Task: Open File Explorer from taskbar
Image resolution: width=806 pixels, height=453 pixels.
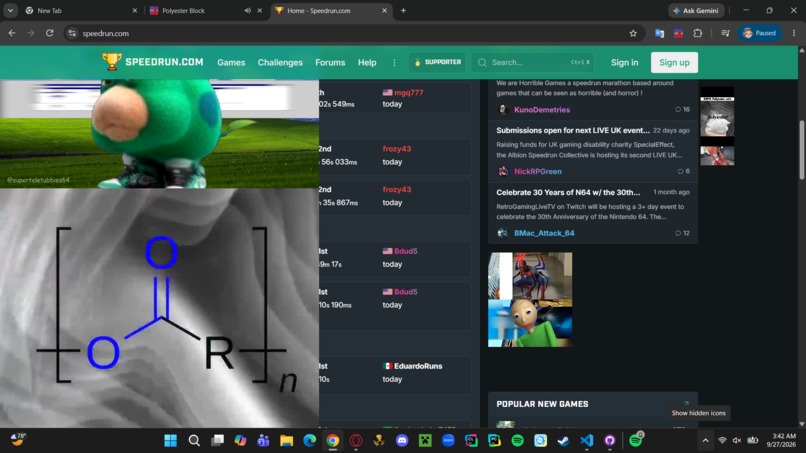Action: point(286,441)
